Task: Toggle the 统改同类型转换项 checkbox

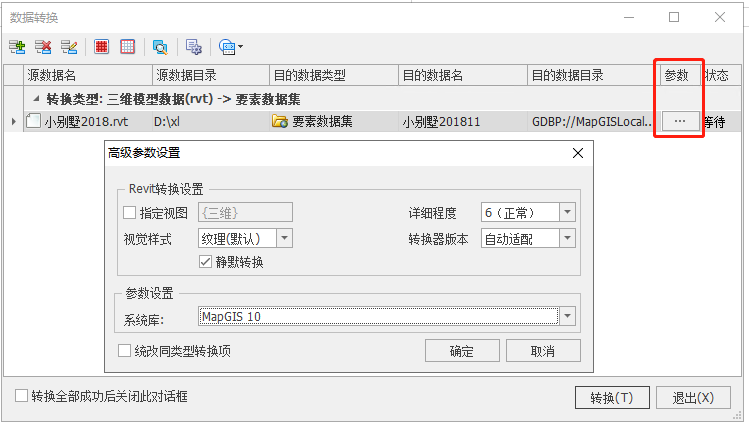Action: pyautogui.click(x=125, y=351)
